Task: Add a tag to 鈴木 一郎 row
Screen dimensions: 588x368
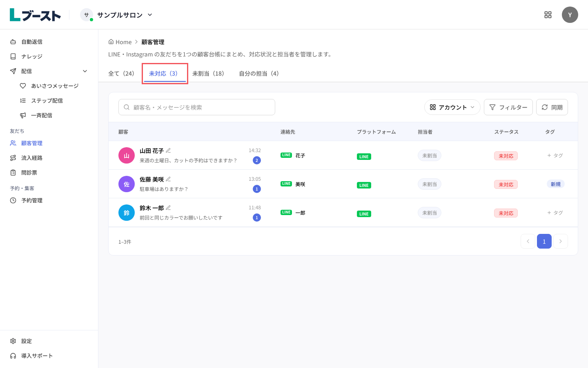Action: [555, 213]
